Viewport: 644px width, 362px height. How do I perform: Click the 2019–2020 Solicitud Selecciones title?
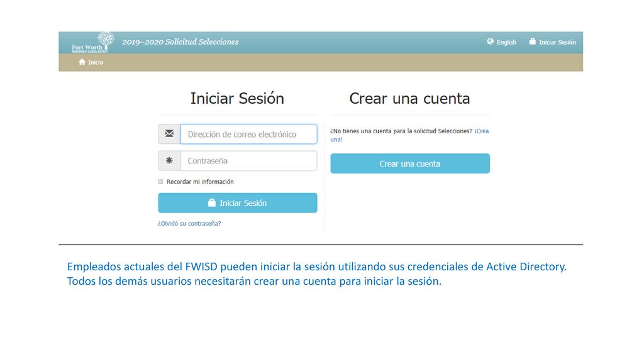click(180, 42)
